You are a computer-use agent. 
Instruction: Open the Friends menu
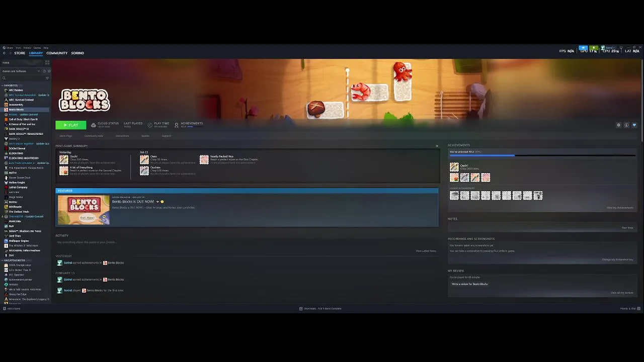point(27,48)
